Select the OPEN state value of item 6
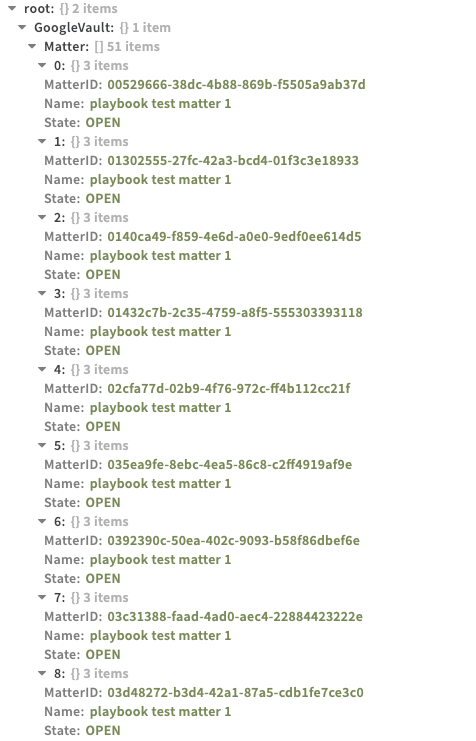Viewport: 476px width, 741px height. (103, 578)
